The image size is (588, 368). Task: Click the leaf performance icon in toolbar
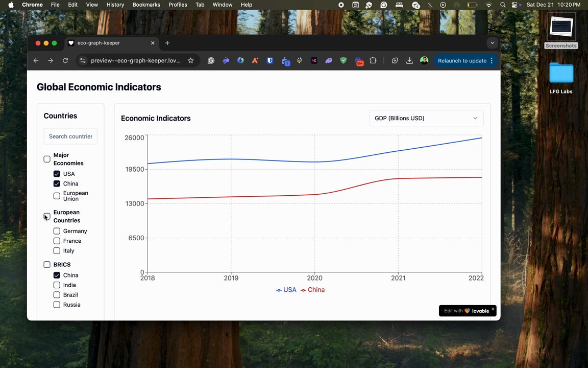point(395,60)
